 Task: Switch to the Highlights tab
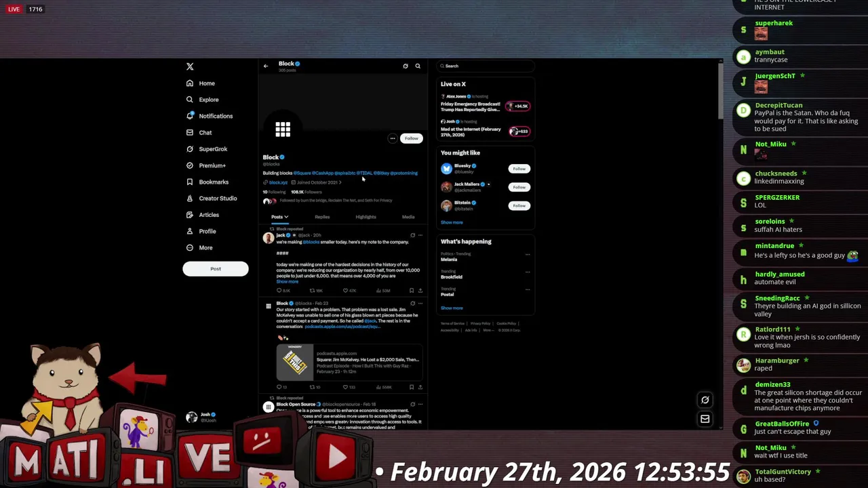pyautogui.click(x=366, y=217)
